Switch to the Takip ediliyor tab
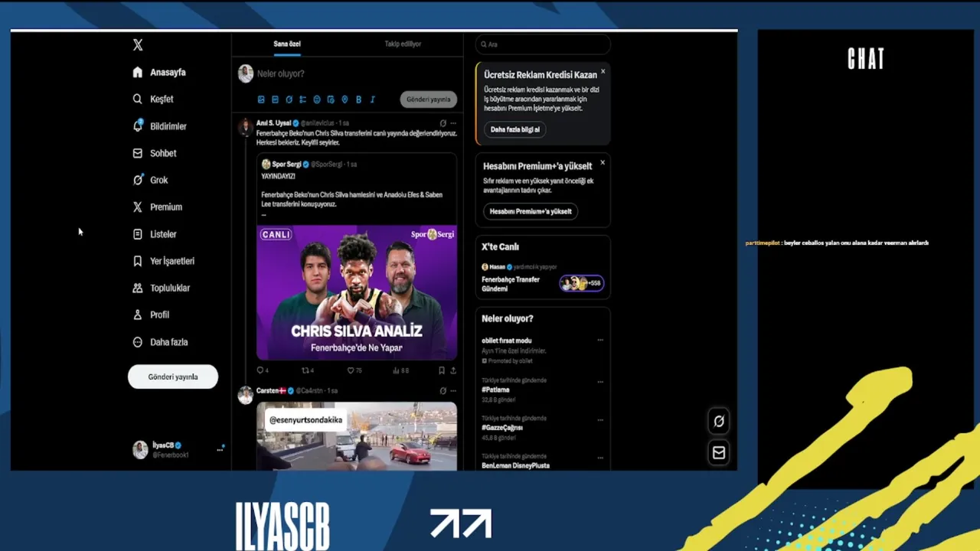The image size is (980, 551). point(403,44)
